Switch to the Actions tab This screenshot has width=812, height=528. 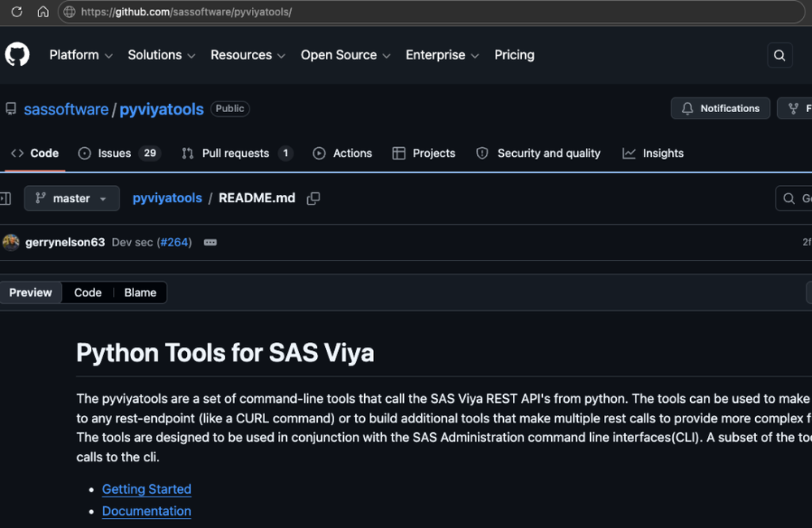click(x=342, y=154)
